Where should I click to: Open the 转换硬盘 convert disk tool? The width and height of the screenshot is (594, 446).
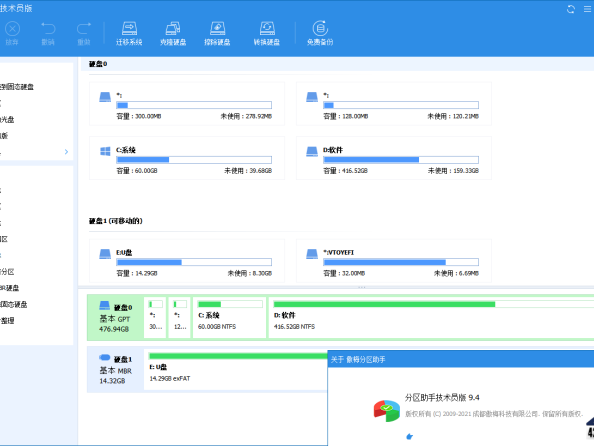coord(267,33)
